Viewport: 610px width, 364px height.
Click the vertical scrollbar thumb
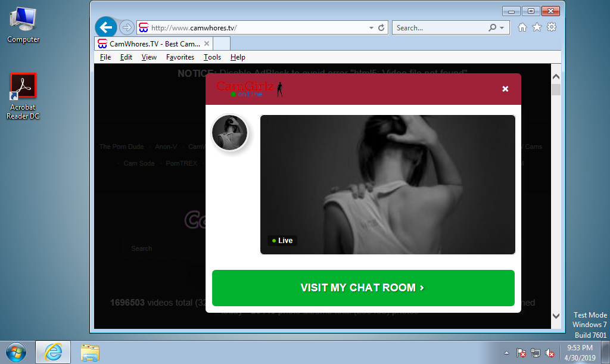(556, 89)
